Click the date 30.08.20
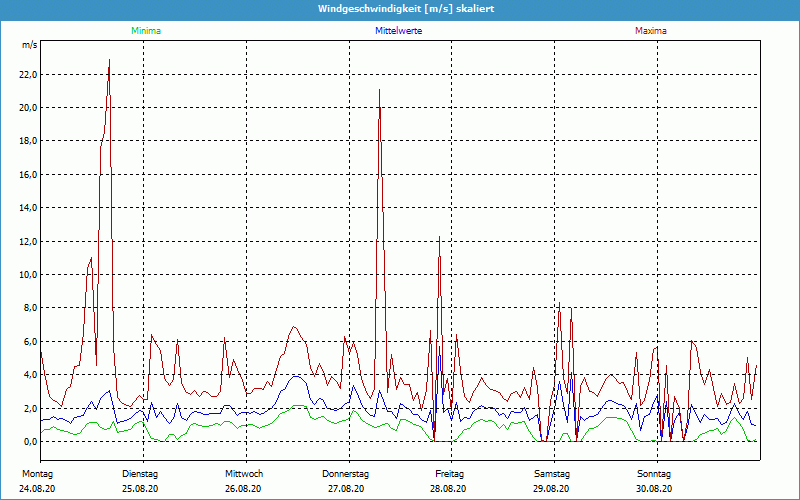Image resolution: width=800 pixels, height=500 pixels. tap(654, 489)
